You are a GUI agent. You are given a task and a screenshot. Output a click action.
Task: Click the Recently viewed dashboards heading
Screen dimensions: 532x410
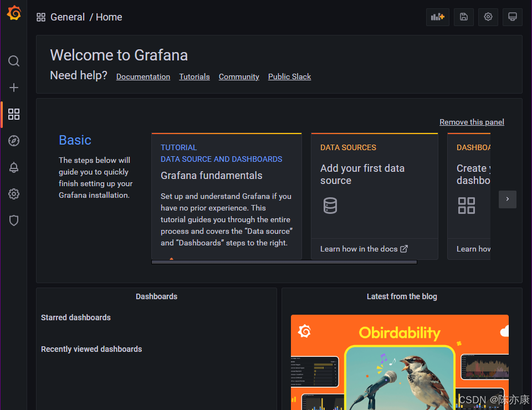pos(91,349)
